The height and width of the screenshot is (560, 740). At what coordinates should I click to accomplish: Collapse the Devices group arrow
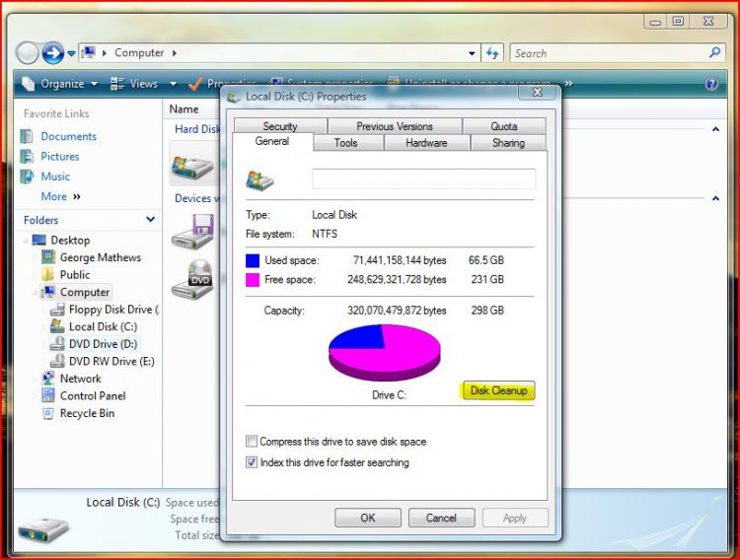point(716,198)
